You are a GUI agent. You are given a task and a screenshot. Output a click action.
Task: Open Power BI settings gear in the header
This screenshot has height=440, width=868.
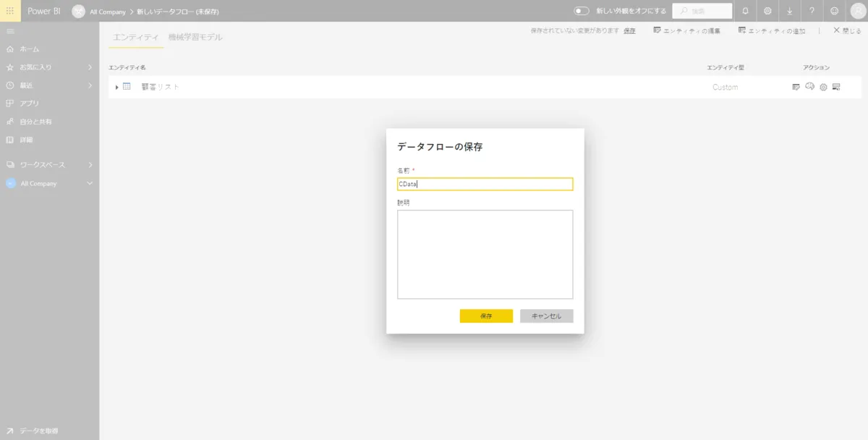point(768,11)
